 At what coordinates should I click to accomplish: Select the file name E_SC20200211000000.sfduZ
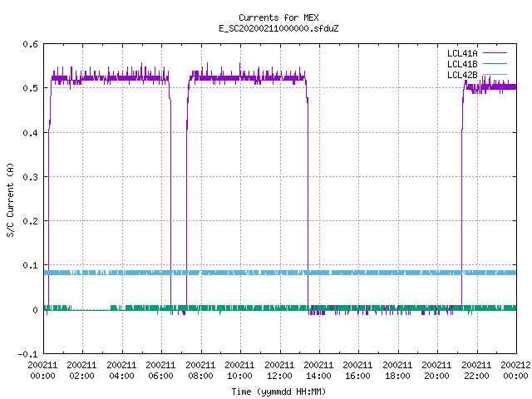[x=278, y=28]
